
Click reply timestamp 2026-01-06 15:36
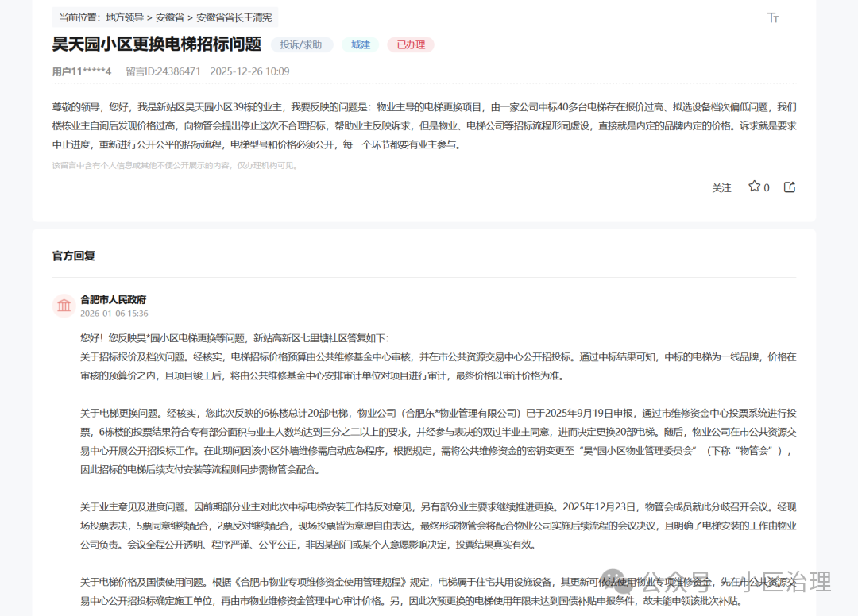pyautogui.click(x=114, y=314)
